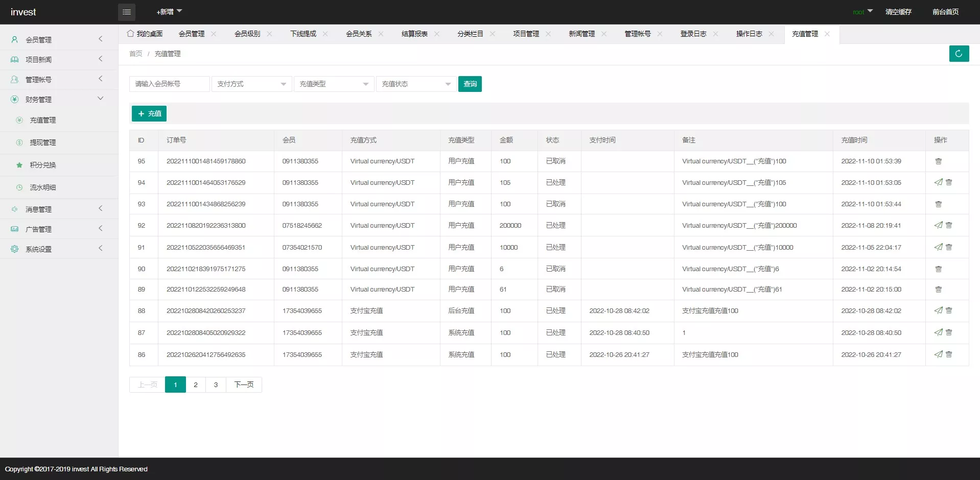Click the refresh icon at top right
Screen dimensions: 980x480
point(959,53)
